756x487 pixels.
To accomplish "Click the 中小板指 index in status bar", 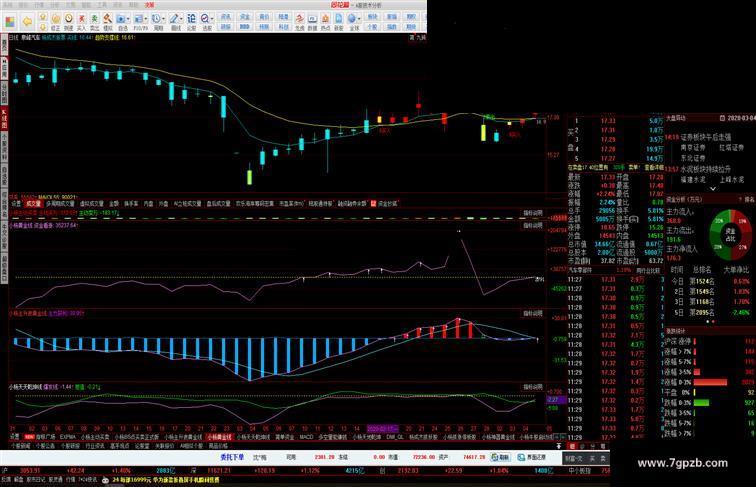I will coord(580,470).
